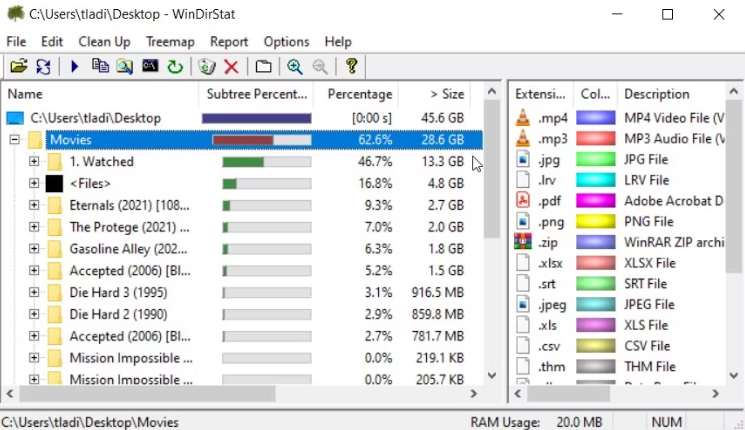Click the Select Parent folder icon
Viewport: 745px width, 430px height.
pos(263,66)
